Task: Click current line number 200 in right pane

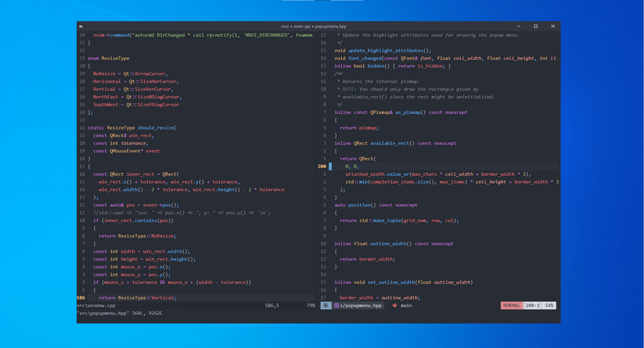Action: [x=322, y=166]
